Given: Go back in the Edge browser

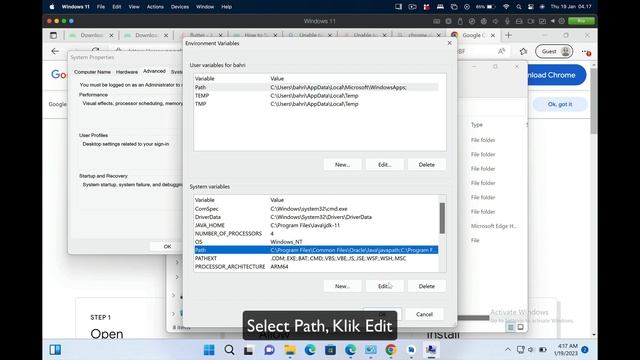Looking at the screenshot, I should [55, 51].
